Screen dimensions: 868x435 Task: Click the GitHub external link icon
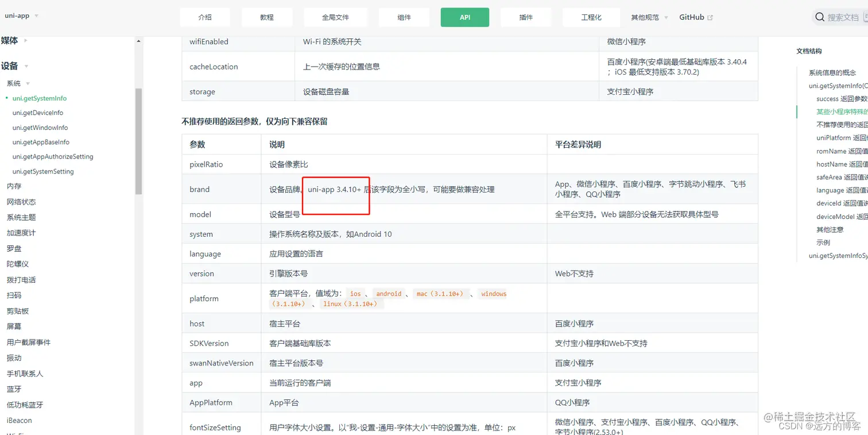click(x=711, y=17)
